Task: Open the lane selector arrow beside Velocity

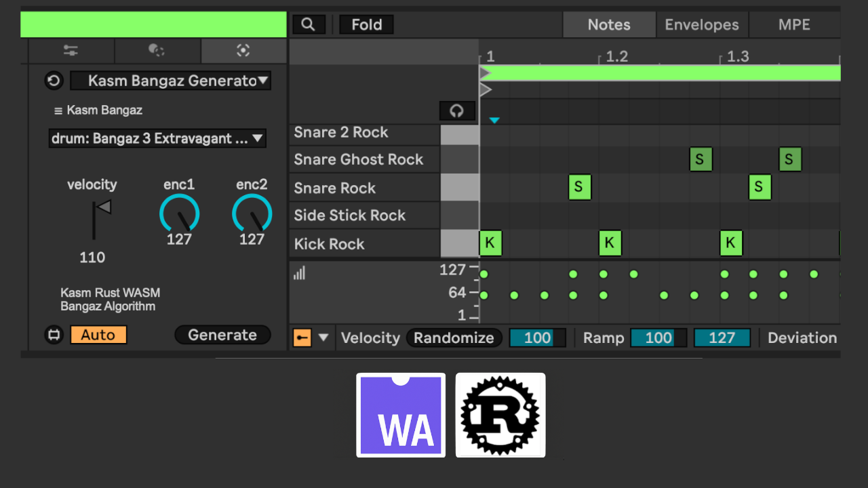Action: click(323, 338)
